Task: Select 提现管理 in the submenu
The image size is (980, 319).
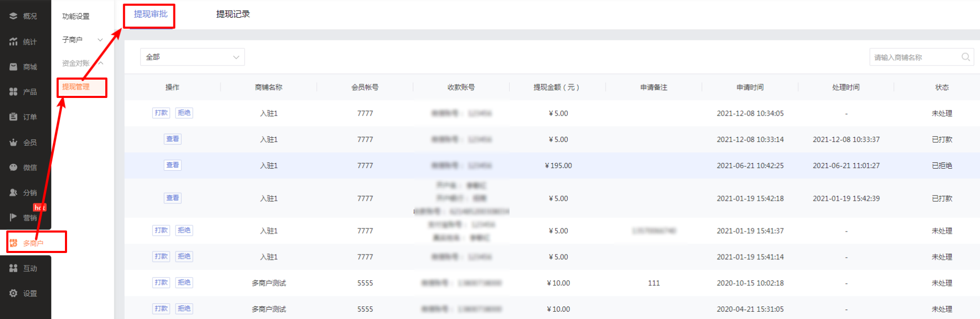Action: tap(76, 86)
